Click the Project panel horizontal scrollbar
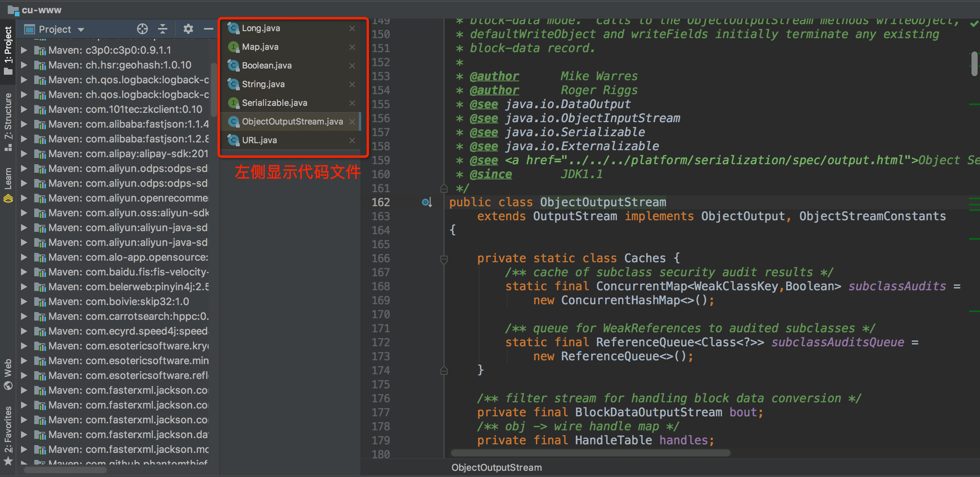The image size is (980, 477). [65, 470]
